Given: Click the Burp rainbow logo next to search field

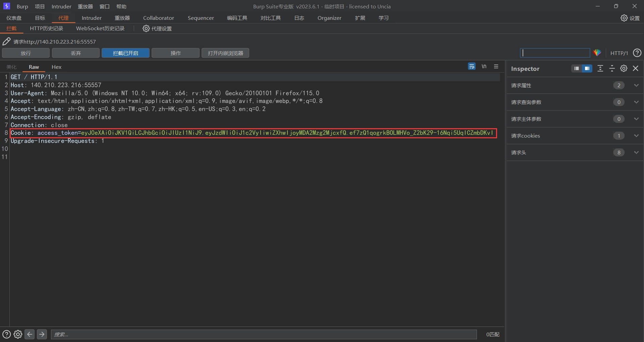Looking at the screenshot, I should (597, 53).
